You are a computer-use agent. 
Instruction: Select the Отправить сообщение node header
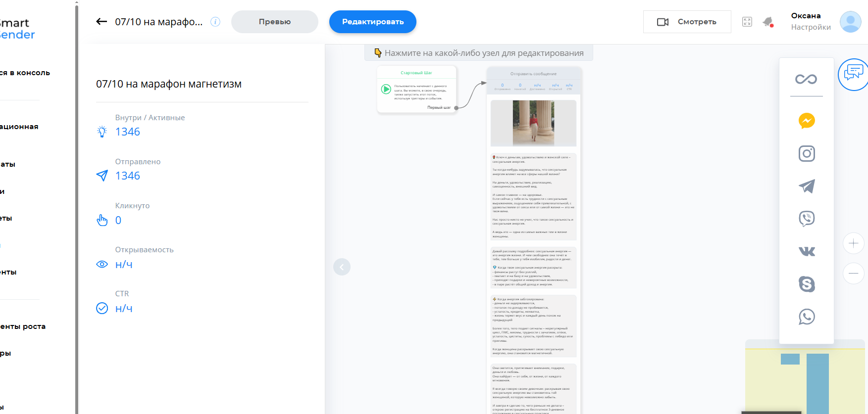coord(533,74)
